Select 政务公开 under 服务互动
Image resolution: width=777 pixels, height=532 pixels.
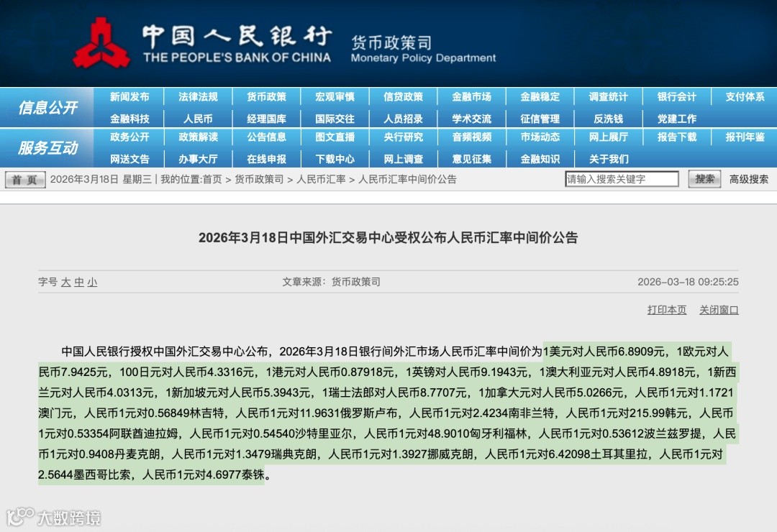pyautogui.click(x=129, y=138)
